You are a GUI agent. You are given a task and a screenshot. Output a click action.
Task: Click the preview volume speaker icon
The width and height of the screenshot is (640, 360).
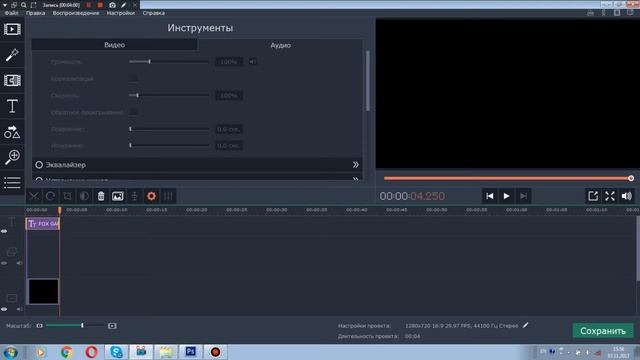tap(627, 196)
